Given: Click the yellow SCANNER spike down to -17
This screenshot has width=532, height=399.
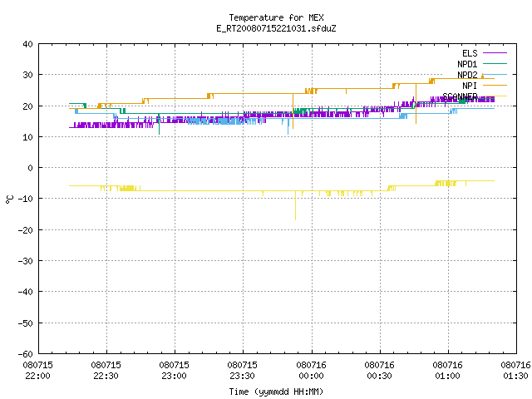Looking at the screenshot, I should (295, 207).
